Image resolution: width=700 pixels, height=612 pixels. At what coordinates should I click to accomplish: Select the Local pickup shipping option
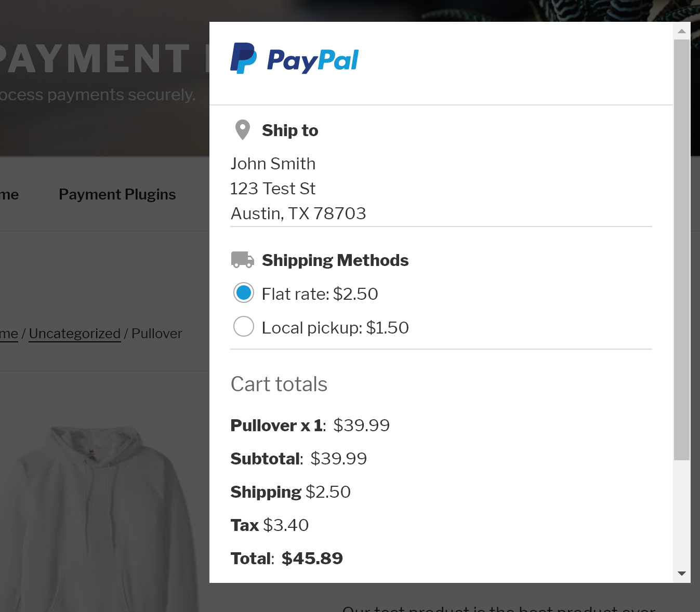click(244, 327)
